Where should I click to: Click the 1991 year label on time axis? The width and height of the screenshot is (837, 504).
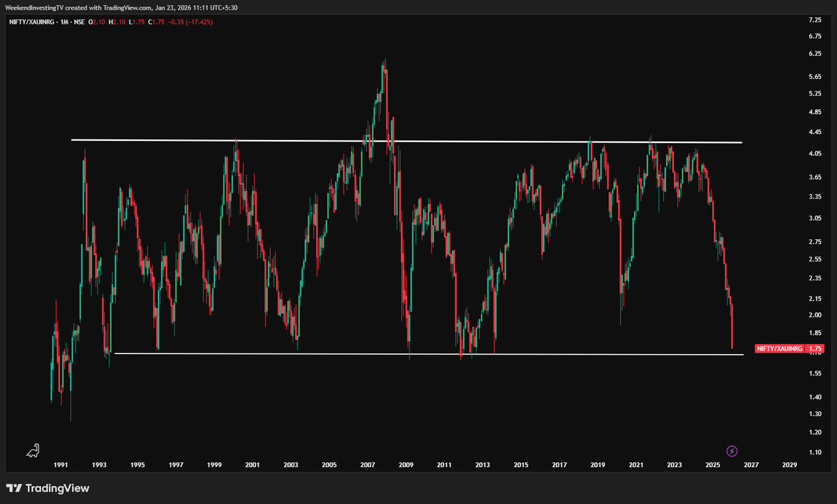[x=61, y=465]
